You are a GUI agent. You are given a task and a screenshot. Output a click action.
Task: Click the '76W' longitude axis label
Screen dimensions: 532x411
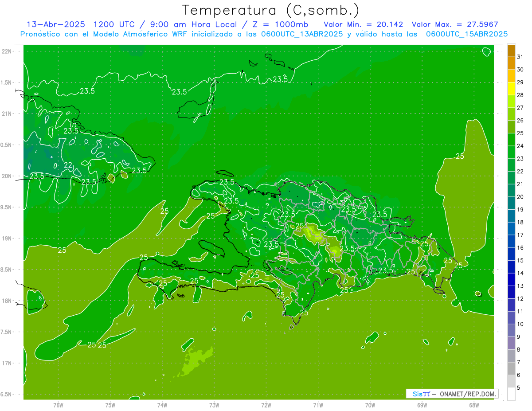click(x=58, y=405)
